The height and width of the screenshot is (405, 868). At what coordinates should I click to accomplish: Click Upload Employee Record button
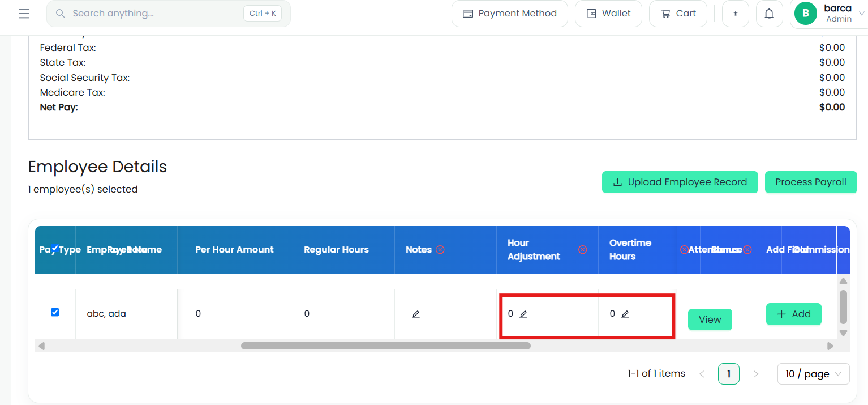point(680,182)
